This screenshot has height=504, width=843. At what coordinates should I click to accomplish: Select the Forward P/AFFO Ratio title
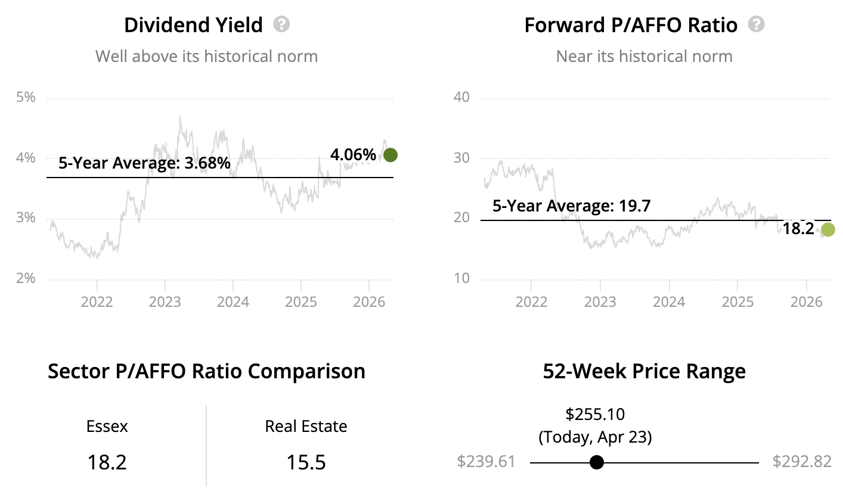tap(631, 25)
